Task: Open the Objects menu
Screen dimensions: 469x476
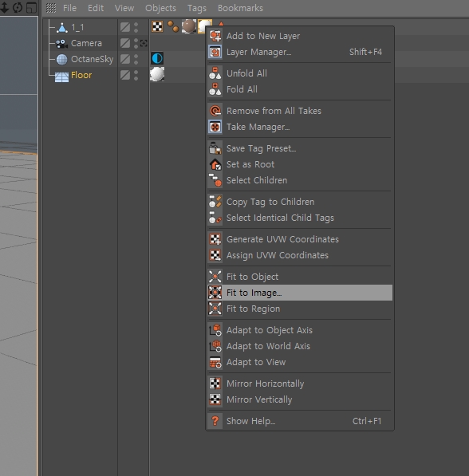Action: pyautogui.click(x=160, y=8)
